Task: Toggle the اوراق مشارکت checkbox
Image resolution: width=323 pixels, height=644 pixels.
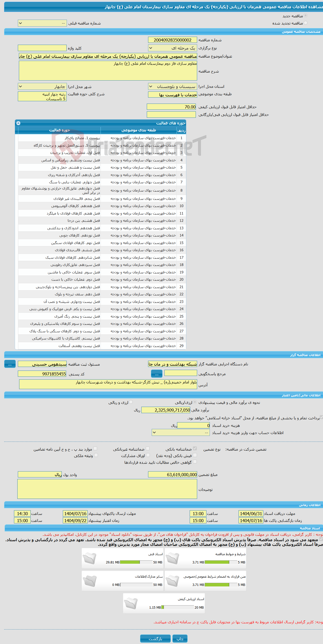Action: pyautogui.click(x=148, y=455)
